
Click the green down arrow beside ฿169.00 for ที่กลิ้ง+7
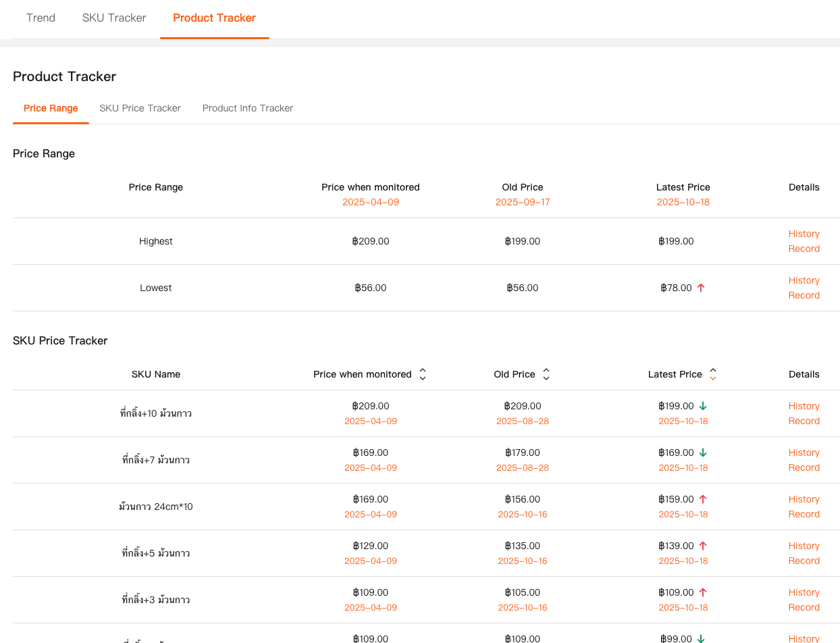[702, 453]
